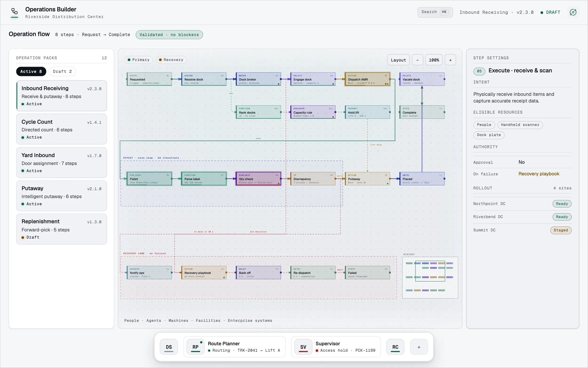Click the Handheld scanner resource chip

[x=520, y=125]
